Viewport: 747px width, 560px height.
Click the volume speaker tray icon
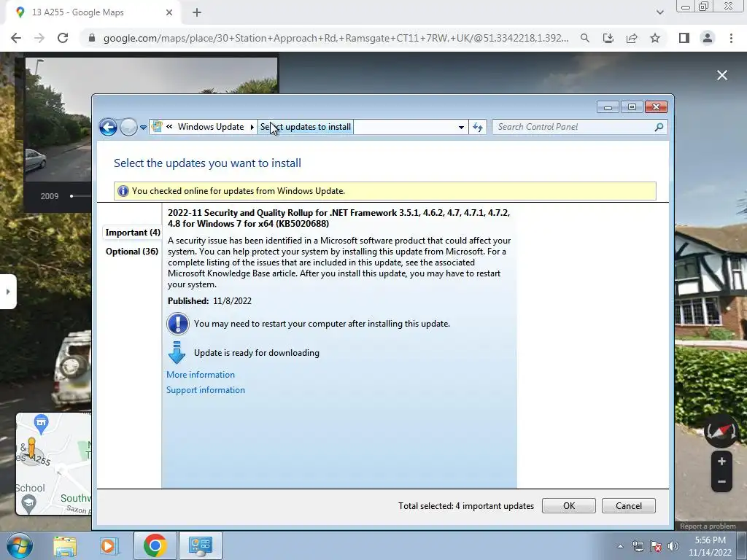pos(673,547)
